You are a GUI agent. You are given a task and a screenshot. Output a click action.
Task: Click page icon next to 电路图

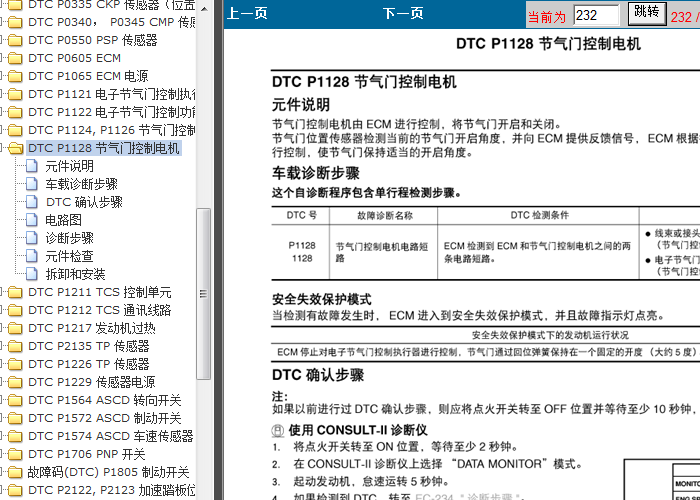[x=32, y=220]
